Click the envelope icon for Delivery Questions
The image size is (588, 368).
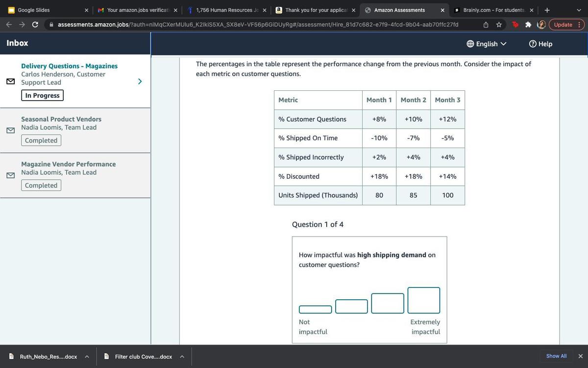point(10,81)
